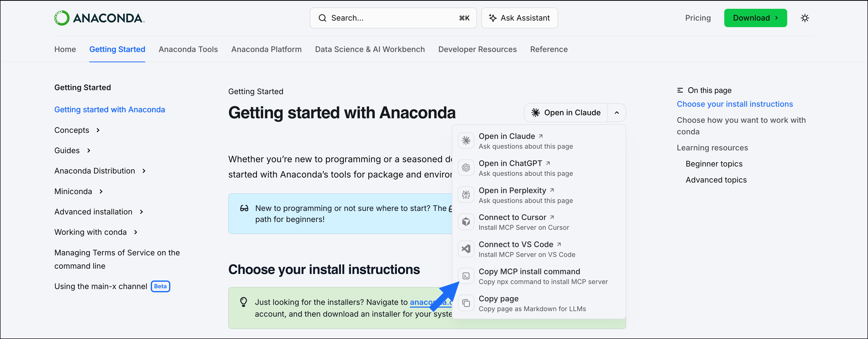Click the Beta badge in sidebar
The image size is (868, 339).
pos(160,286)
